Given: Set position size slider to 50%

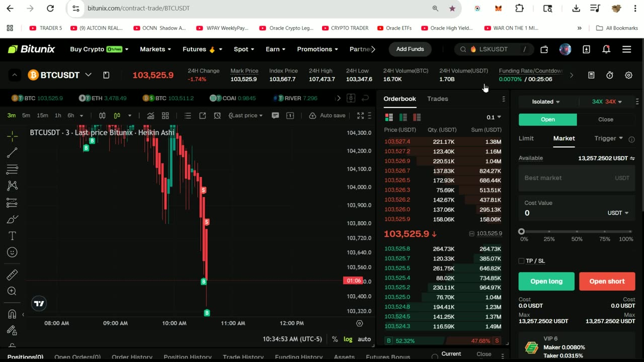Looking at the screenshot, I should [577, 232].
